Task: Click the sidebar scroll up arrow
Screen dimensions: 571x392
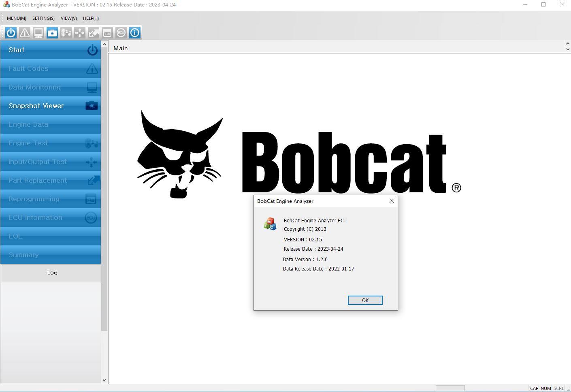Action: click(104, 44)
